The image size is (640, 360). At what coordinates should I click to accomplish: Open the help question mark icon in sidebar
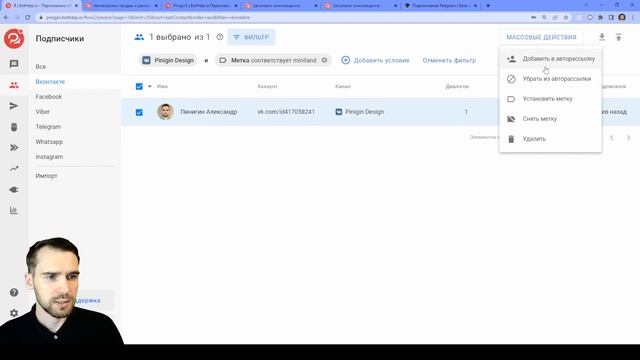14,293
